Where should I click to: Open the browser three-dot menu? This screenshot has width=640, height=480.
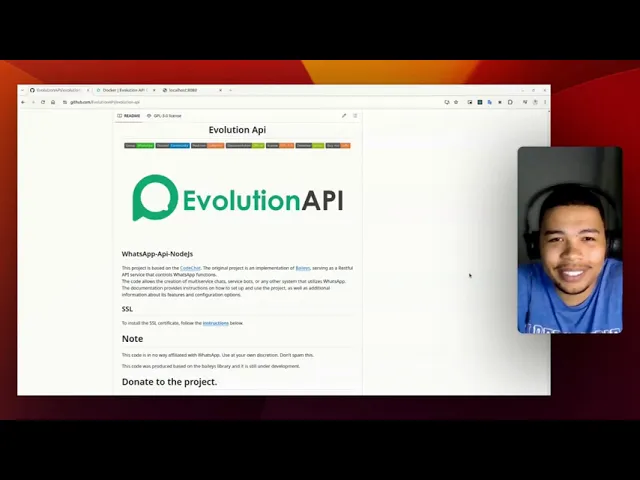tap(545, 102)
